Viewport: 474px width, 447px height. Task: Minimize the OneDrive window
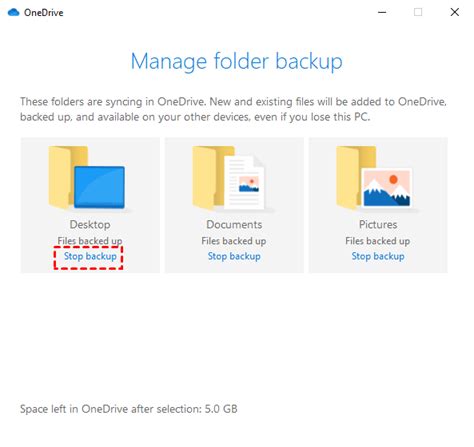382,12
